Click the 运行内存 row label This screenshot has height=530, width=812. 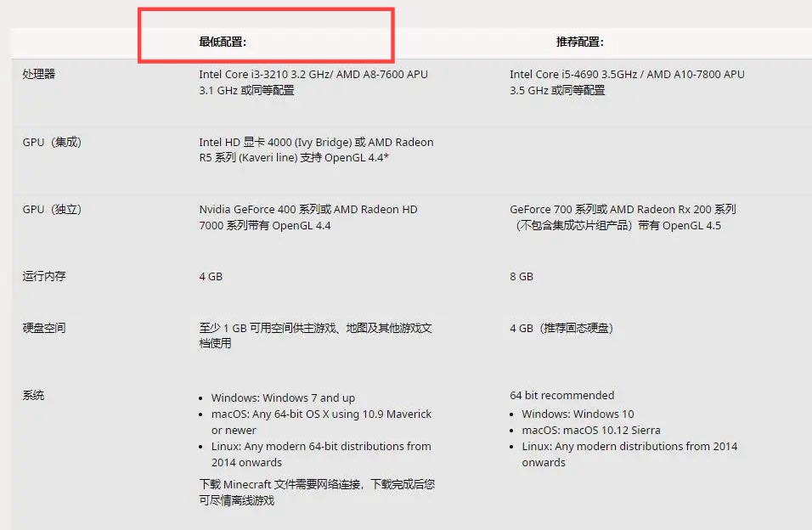44,276
